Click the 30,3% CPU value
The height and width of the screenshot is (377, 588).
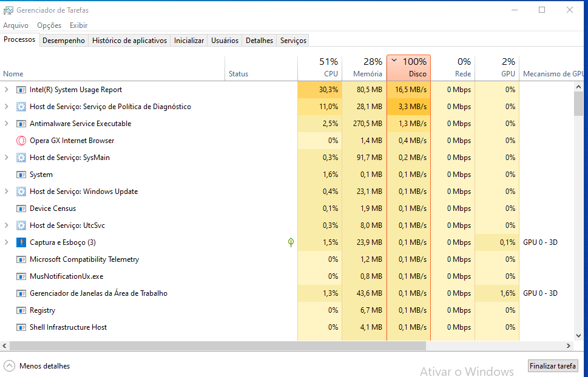tap(328, 90)
